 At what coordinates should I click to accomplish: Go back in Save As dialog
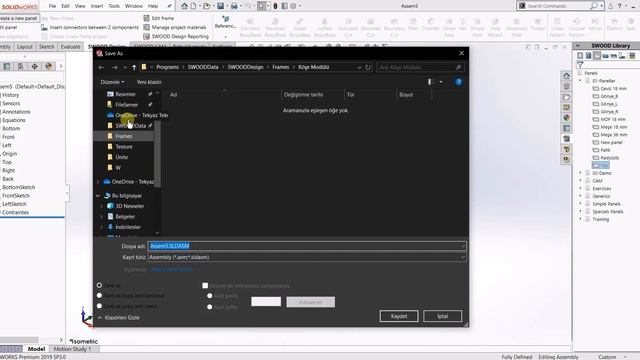coord(102,67)
